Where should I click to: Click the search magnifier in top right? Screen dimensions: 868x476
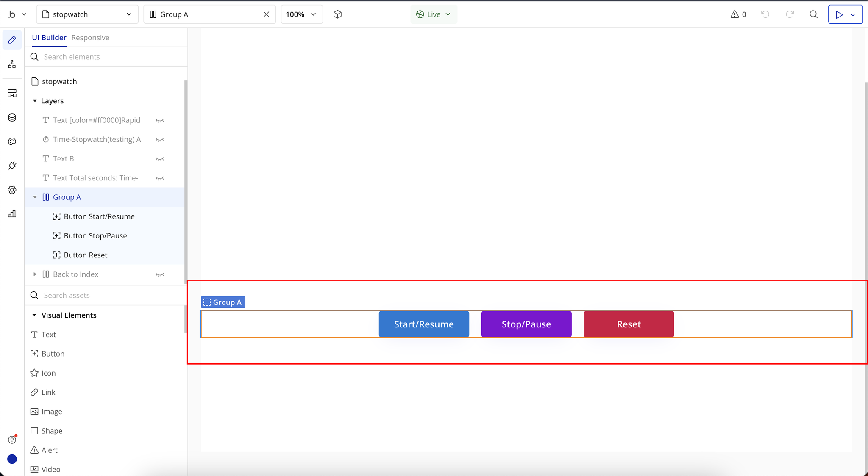pyautogui.click(x=813, y=14)
